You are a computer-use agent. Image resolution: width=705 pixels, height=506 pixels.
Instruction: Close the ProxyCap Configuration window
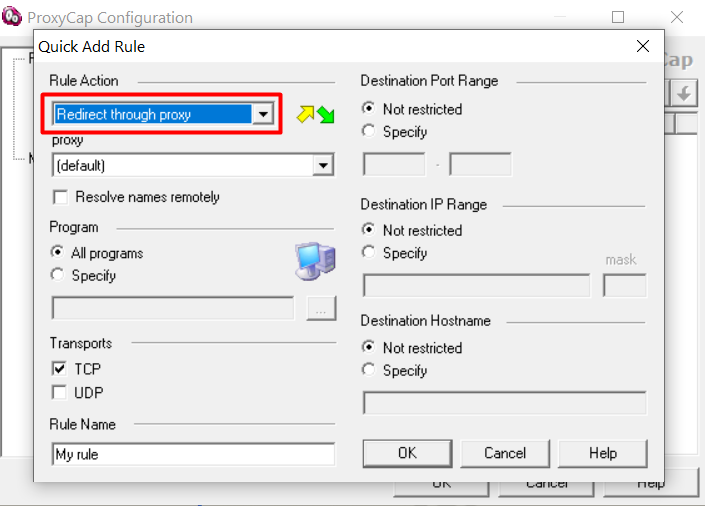677,17
